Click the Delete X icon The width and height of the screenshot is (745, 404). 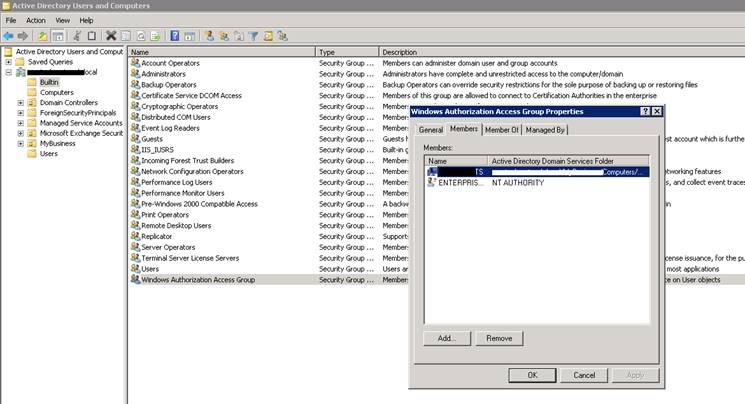pyautogui.click(x=111, y=36)
